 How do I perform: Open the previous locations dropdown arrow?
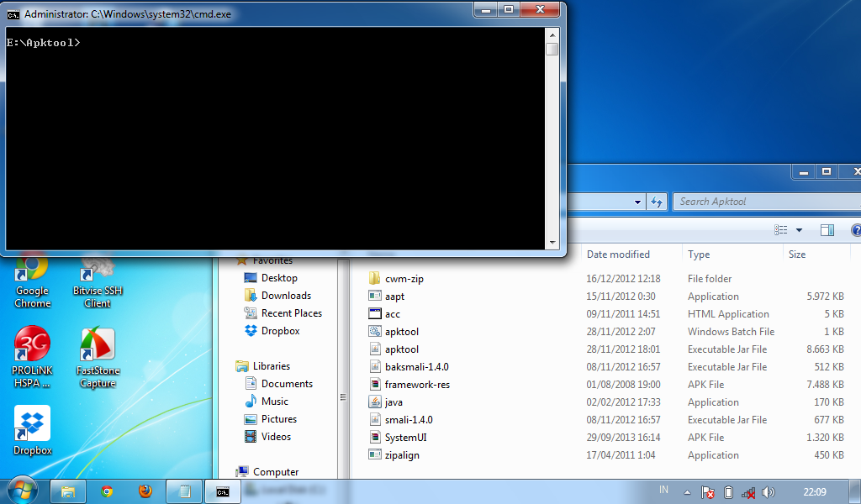click(637, 202)
